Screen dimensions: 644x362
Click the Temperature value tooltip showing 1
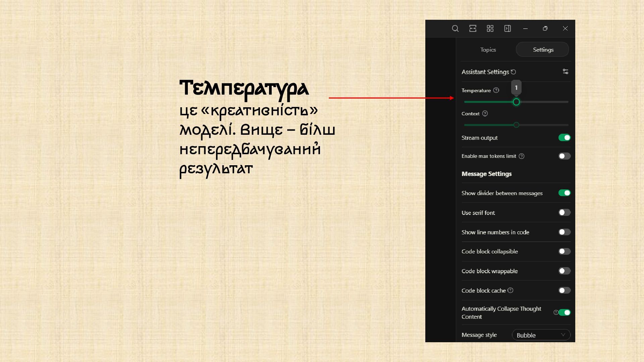(516, 88)
